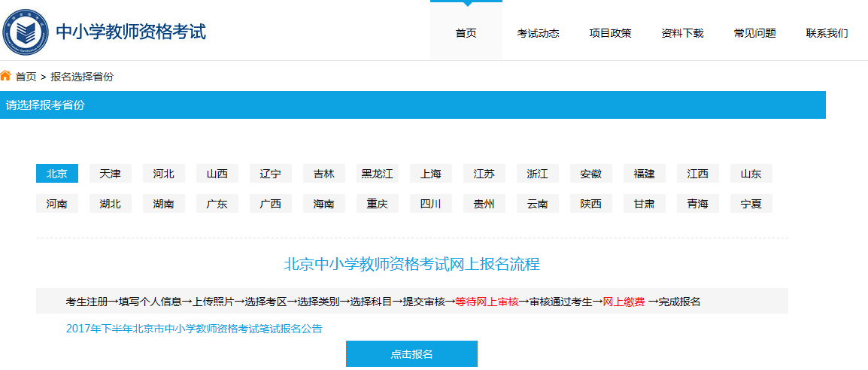Choose the 黑龙江 province option

coord(378,174)
